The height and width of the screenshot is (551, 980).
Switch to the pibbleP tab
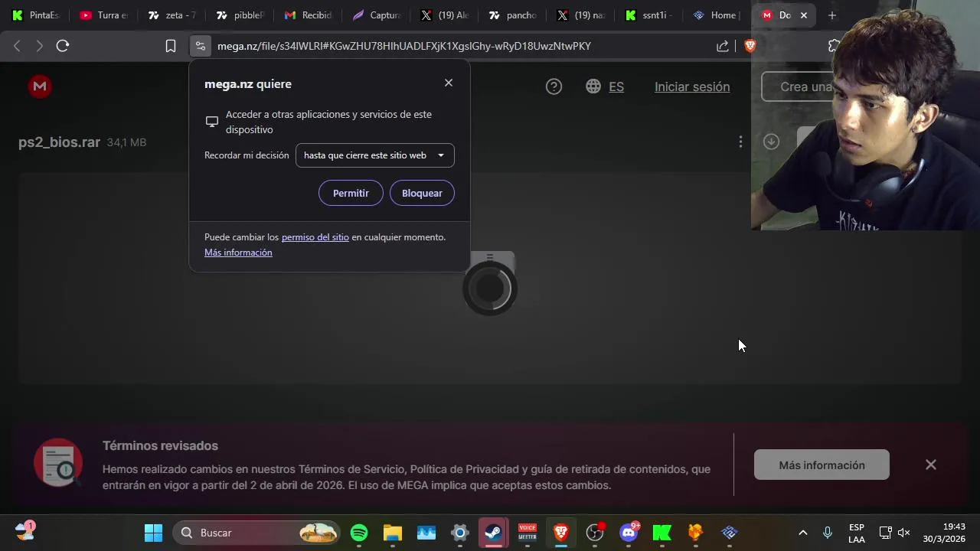click(240, 15)
